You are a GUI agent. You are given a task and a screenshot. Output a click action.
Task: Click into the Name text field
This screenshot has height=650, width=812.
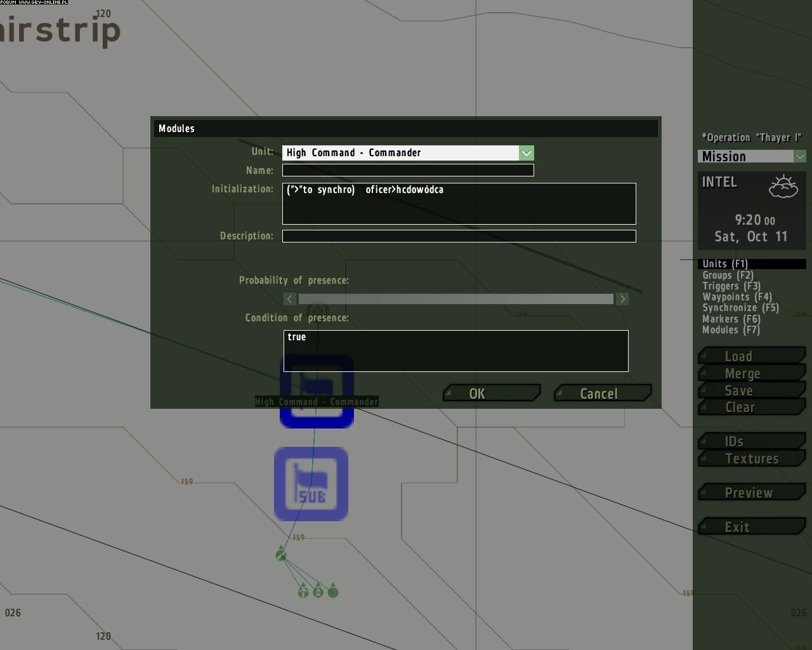[408, 170]
